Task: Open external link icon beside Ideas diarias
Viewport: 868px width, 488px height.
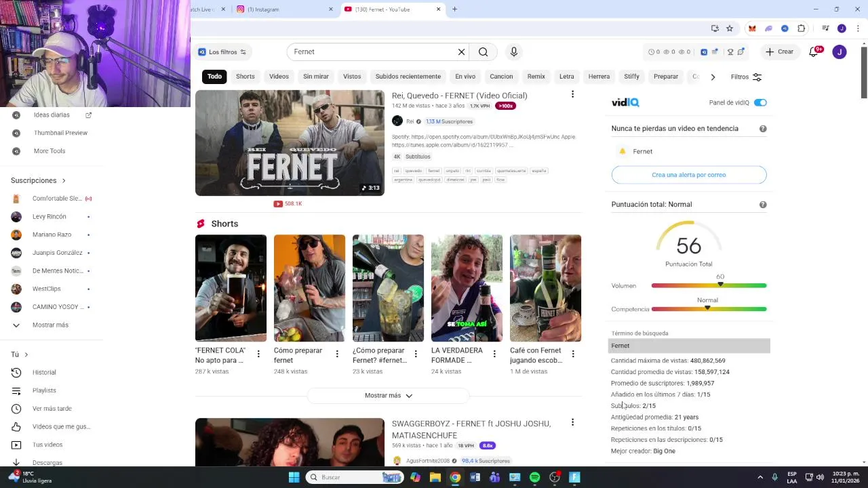Action: tap(88, 115)
